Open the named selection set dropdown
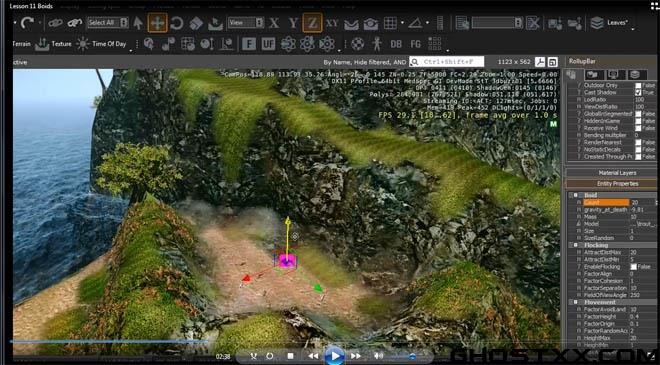 coord(497,23)
